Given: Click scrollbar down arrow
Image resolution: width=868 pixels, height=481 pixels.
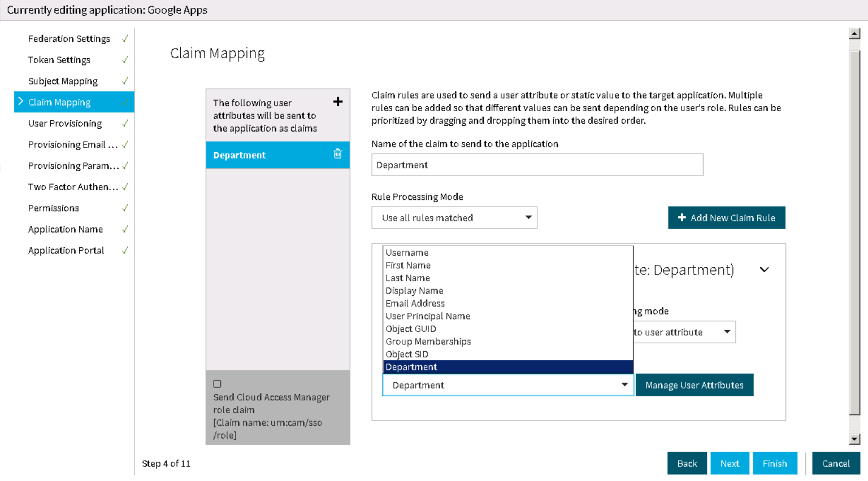Looking at the screenshot, I should (x=854, y=439).
